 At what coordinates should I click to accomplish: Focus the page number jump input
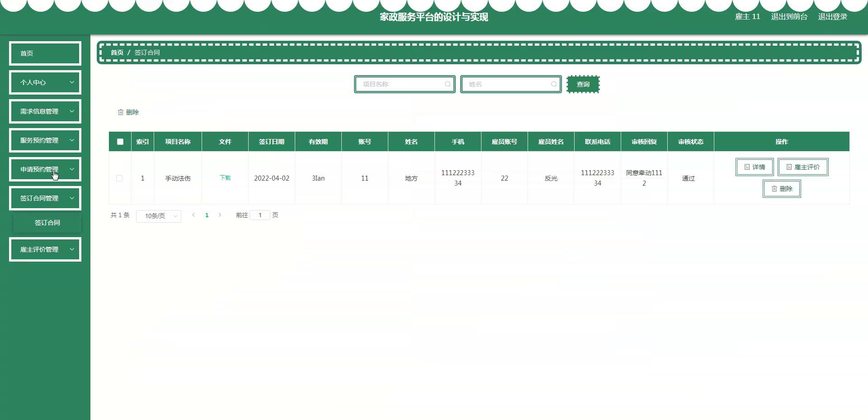pos(260,215)
